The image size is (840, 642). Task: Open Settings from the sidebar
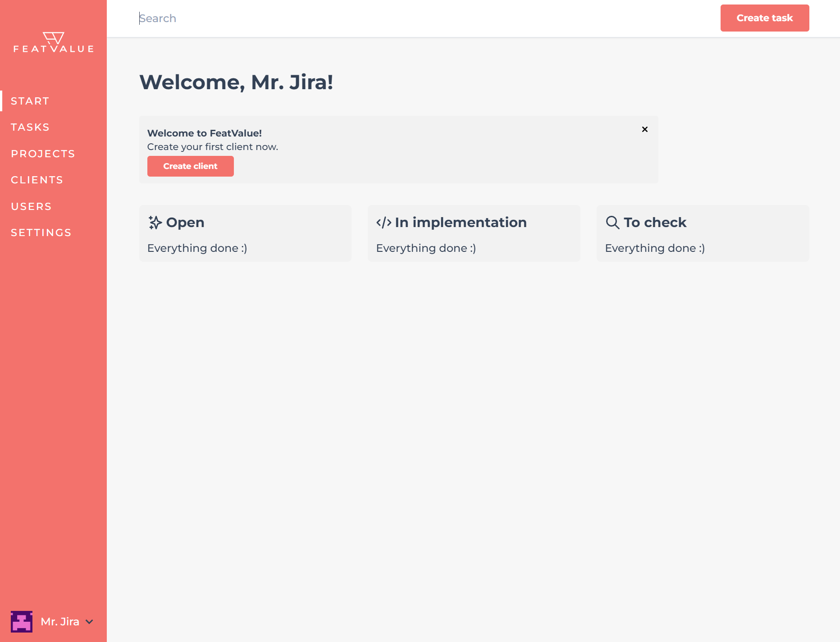pos(41,232)
